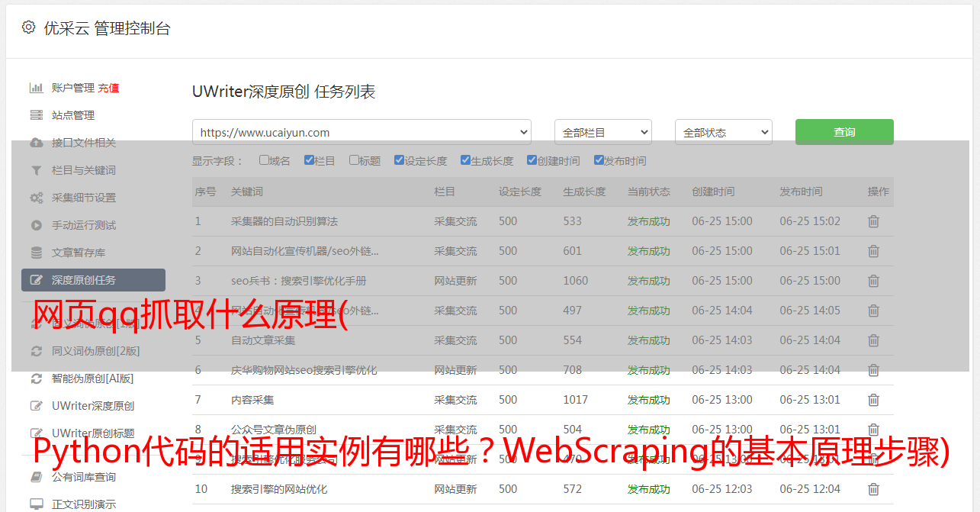Viewport: 980px width, 512px height.
Task: Delete row 2 网站自动化宣传机器/seo外链 task
Action: [873, 251]
